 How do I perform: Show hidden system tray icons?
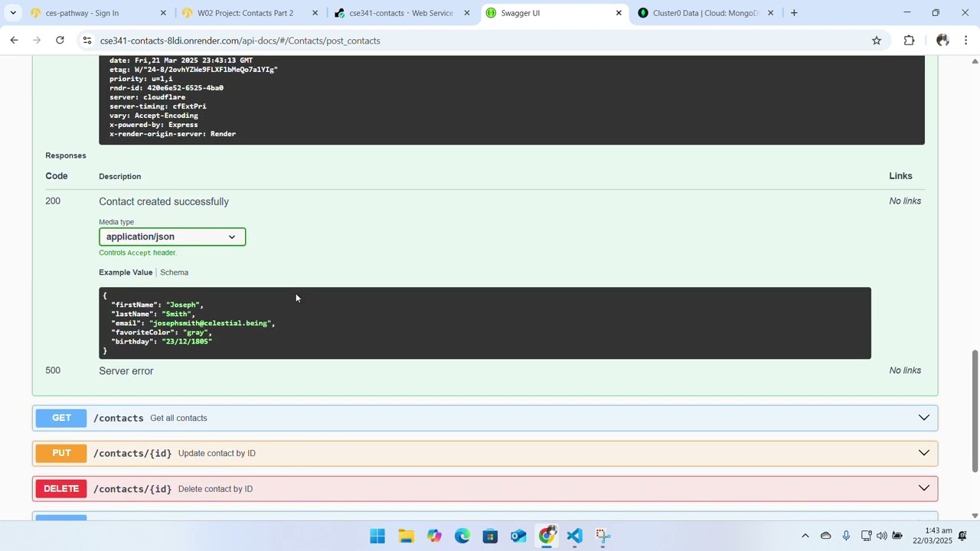click(805, 536)
